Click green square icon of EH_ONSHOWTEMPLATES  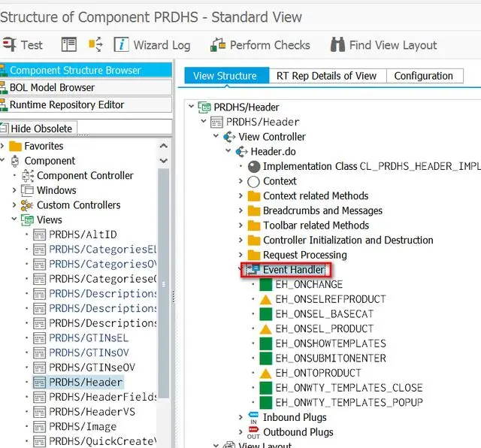265,344
